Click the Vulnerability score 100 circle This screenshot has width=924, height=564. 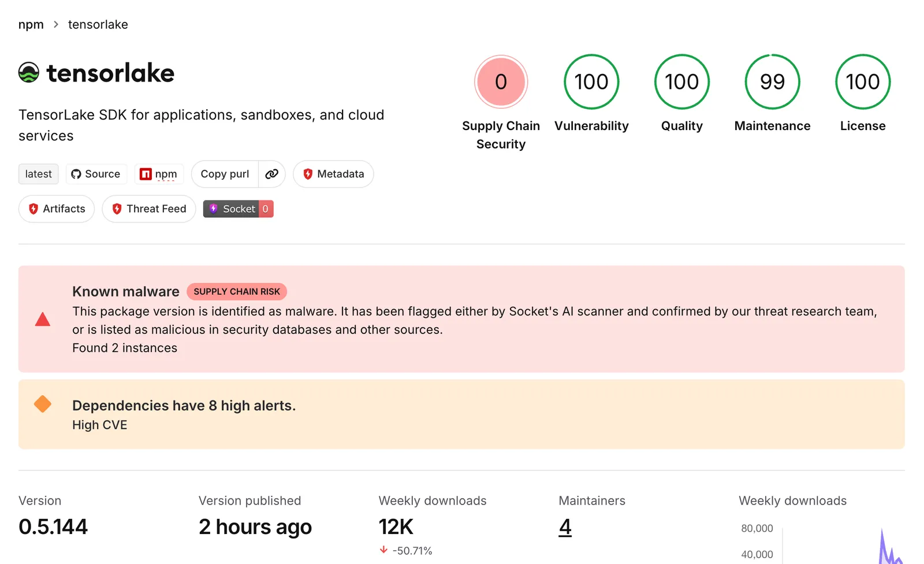[591, 81]
